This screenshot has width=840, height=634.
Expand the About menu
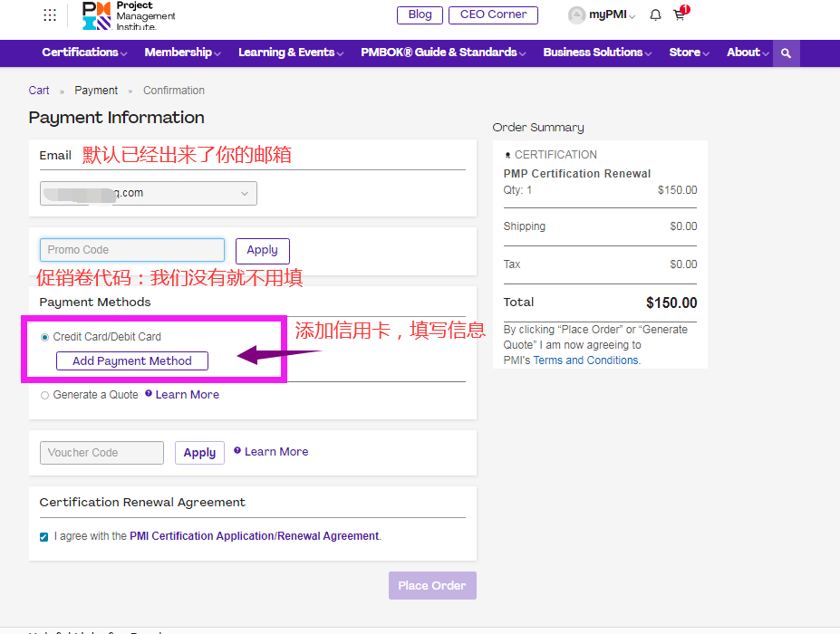point(748,53)
